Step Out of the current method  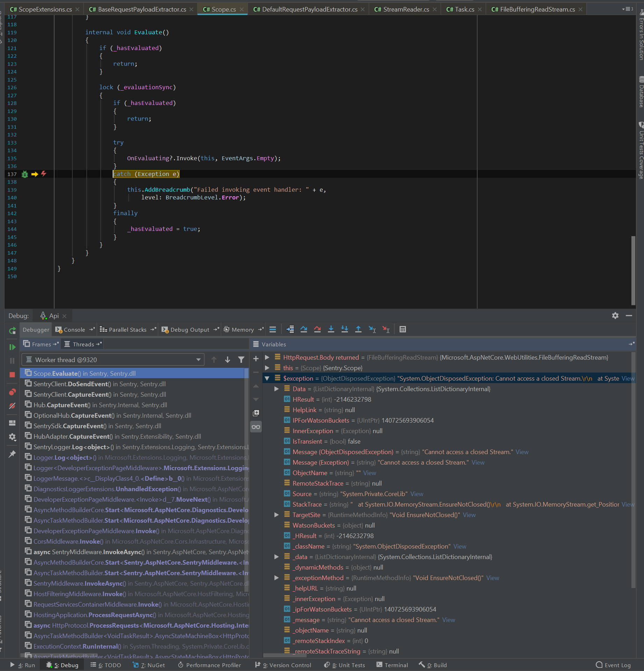(x=358, y=329)
